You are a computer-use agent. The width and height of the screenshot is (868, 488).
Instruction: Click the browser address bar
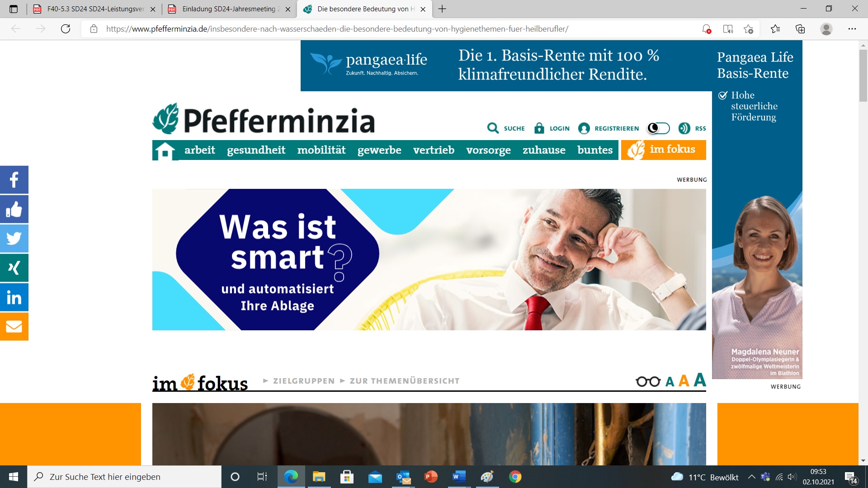coord(337,29)
